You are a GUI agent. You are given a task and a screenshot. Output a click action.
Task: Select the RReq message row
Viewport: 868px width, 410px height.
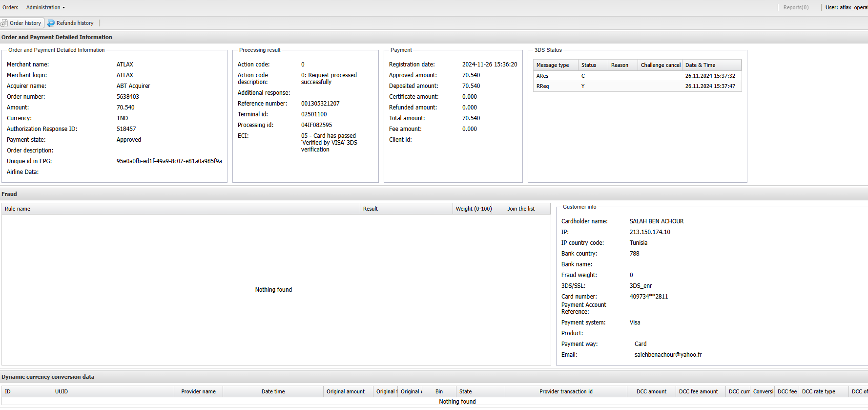tap(542, 86)
